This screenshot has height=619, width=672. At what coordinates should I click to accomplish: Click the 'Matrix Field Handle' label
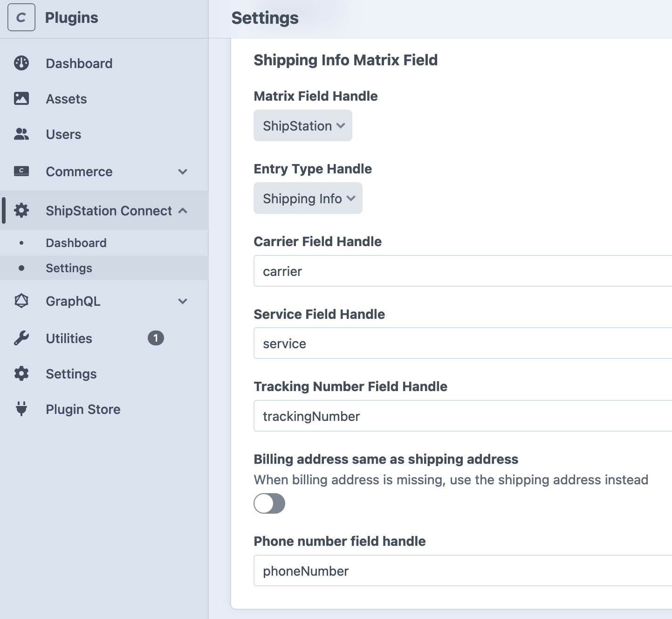pyautogui.click(x=315, y=96)
